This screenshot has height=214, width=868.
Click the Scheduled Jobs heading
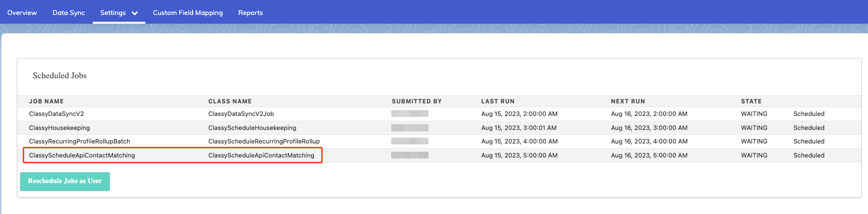[59, 76]
